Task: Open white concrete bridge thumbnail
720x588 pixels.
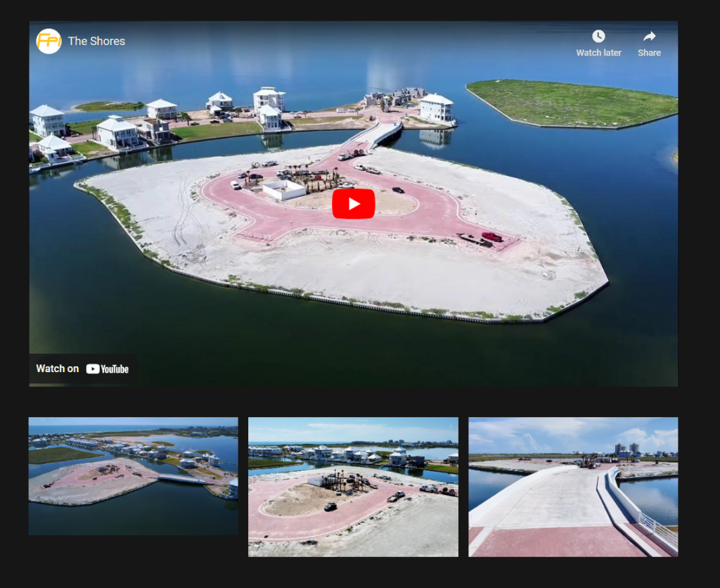Action: point(573,487)
